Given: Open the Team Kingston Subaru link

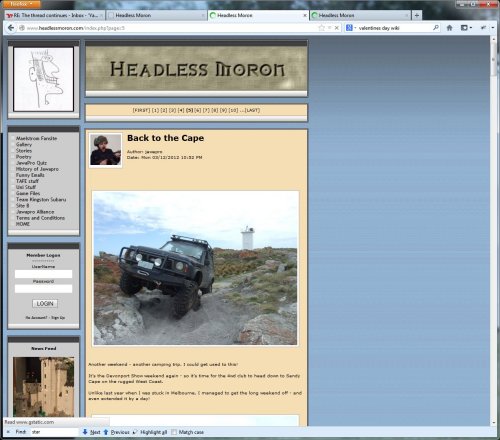Looking at the screenshot, I should [x=41, y=199].
